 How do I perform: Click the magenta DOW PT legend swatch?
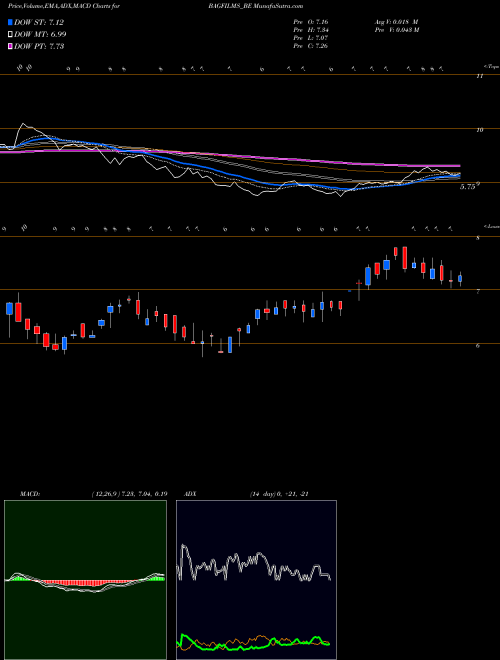[x=11, y=46]
